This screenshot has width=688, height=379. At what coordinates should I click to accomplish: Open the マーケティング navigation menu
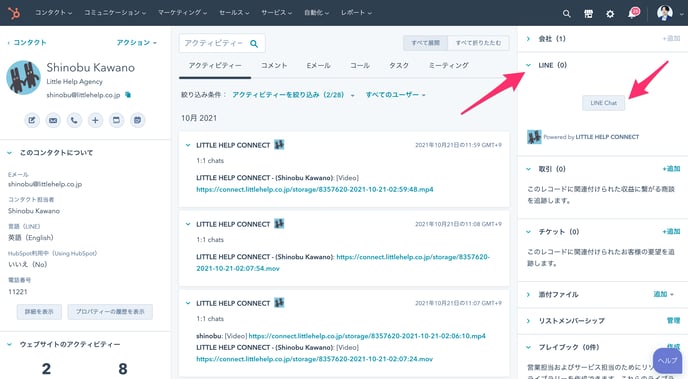(x=183, y=13)
